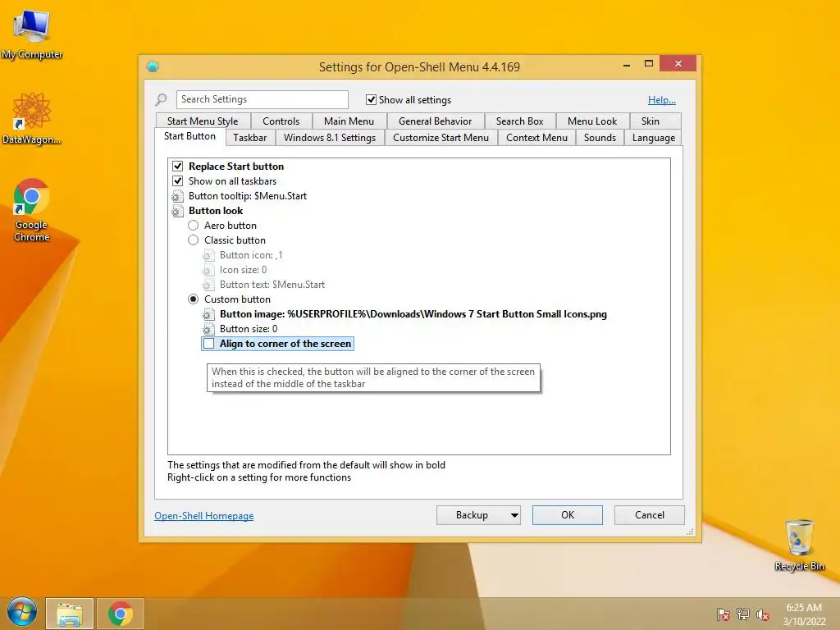Click the Cancel button
The height and width of the screenshot is (630, 840).
650,515
